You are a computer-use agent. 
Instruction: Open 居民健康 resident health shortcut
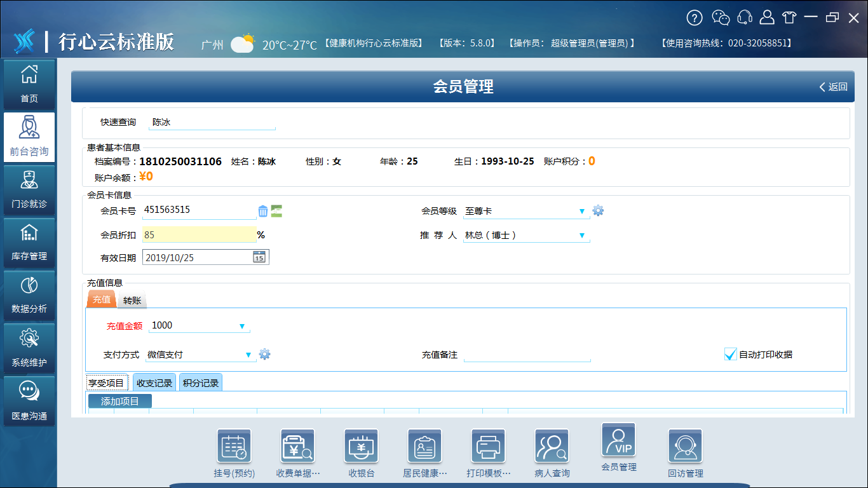coord(424,453)
